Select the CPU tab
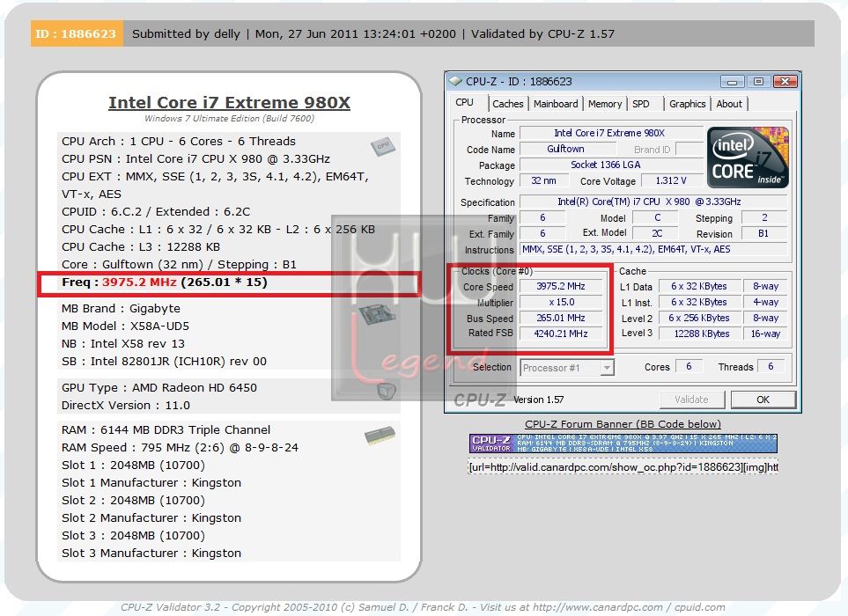The width and height of the screenshot is (848, 616). pyautogui.click(x=465, y=103)
